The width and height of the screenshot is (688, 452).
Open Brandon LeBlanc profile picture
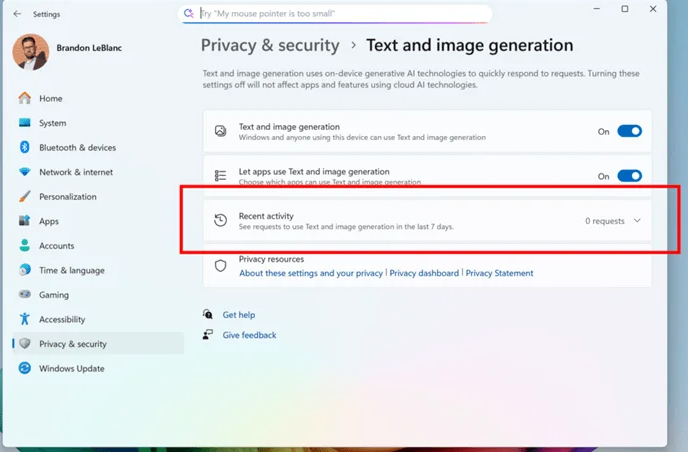(x=31, y=52)
